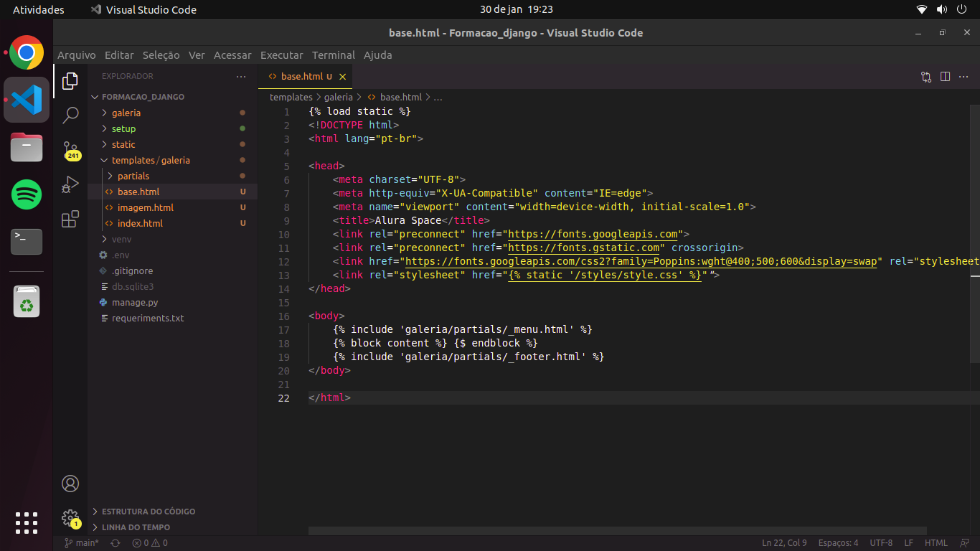980x551 pixels.
Task: Show applications grid in dock
Action: (27, 523)
